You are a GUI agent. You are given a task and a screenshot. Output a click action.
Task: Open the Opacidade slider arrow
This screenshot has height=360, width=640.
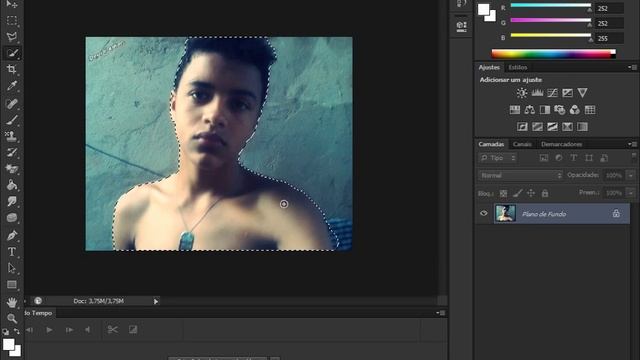tap(631, 176)
